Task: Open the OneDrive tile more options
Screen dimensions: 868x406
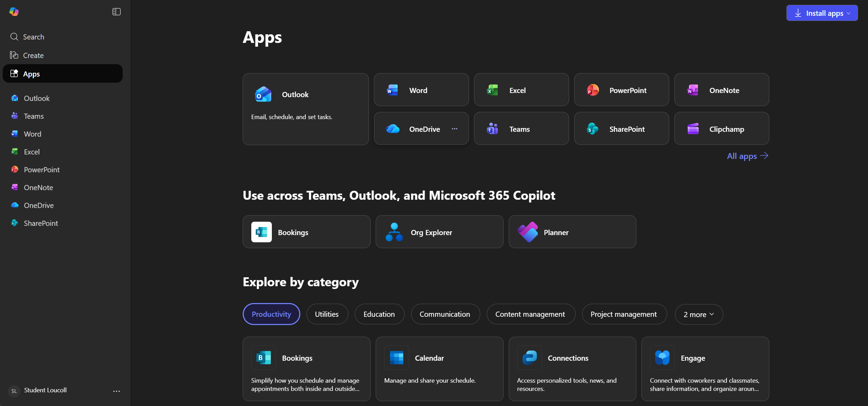Action: [x=455, y=129]
